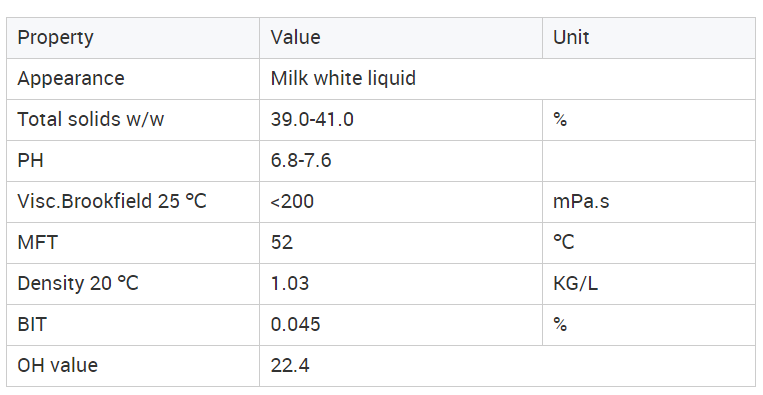Image resolution: width=763 pixels, height=395 pixels.
Task: Click the 39.0-41.0 value cell
Action: [x=401, y=120]
